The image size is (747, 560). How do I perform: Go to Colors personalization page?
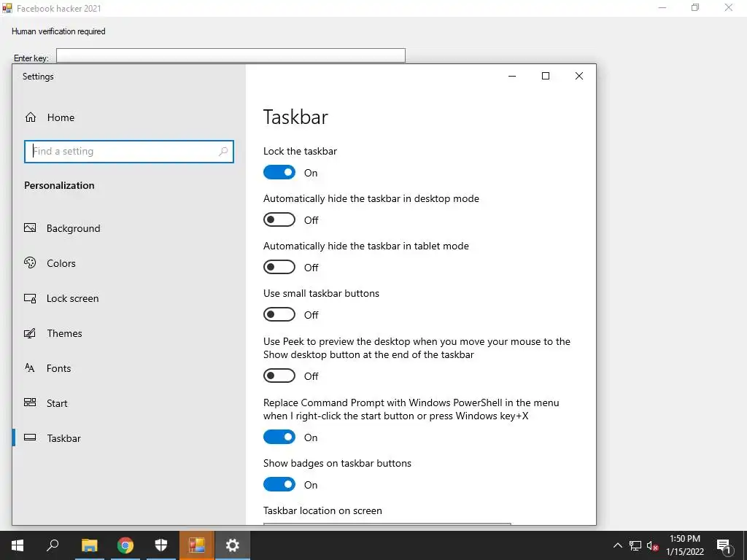point(61,262)
